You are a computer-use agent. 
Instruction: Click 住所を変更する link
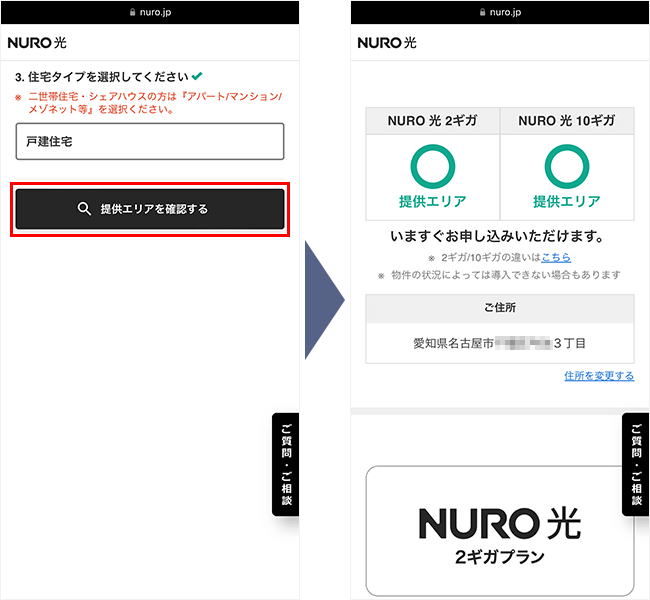point(599,376)
